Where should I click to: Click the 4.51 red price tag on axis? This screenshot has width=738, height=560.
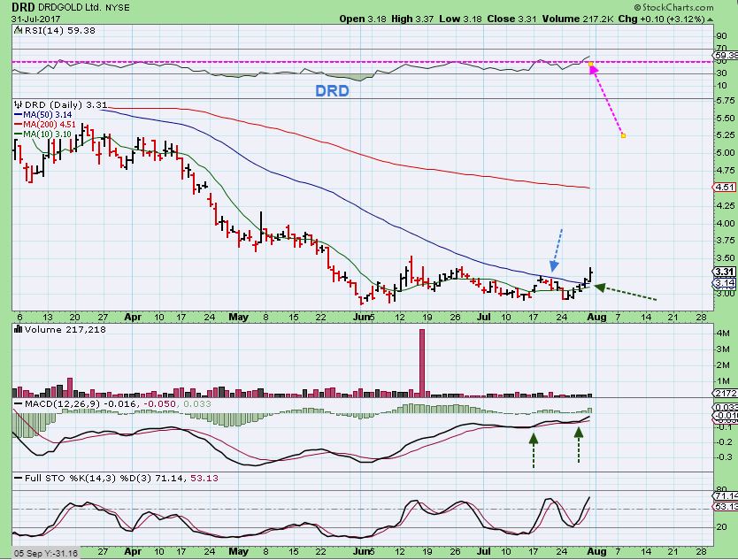[724, 187]
